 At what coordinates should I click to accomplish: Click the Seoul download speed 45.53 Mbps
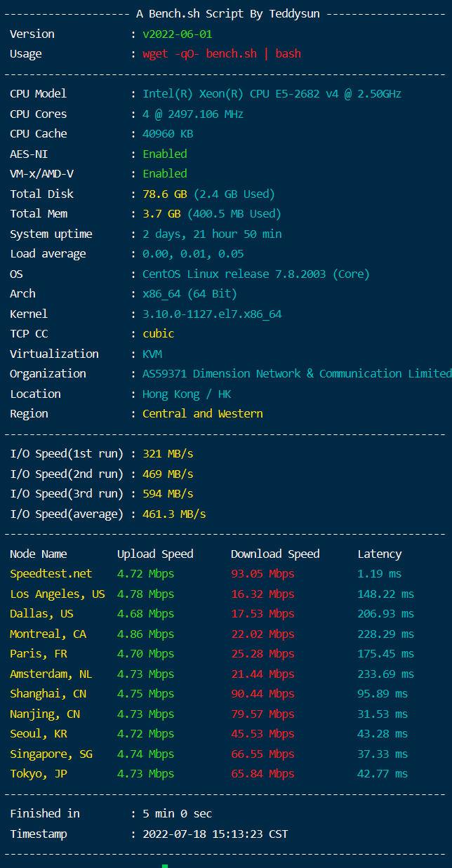(262, 733)
